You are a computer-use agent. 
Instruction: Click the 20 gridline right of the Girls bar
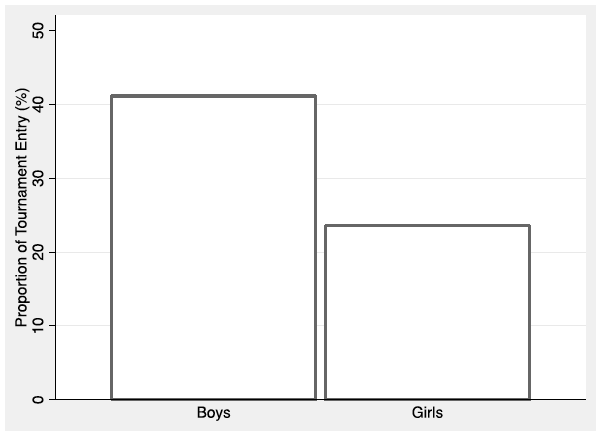[558, 252]
